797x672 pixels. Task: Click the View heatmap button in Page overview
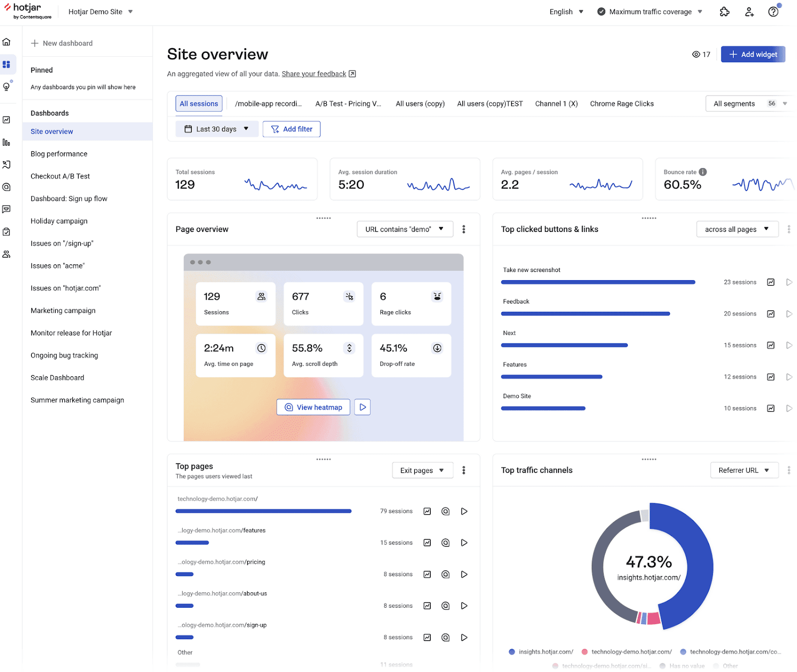pyautogui.click(x=313, y=407)
